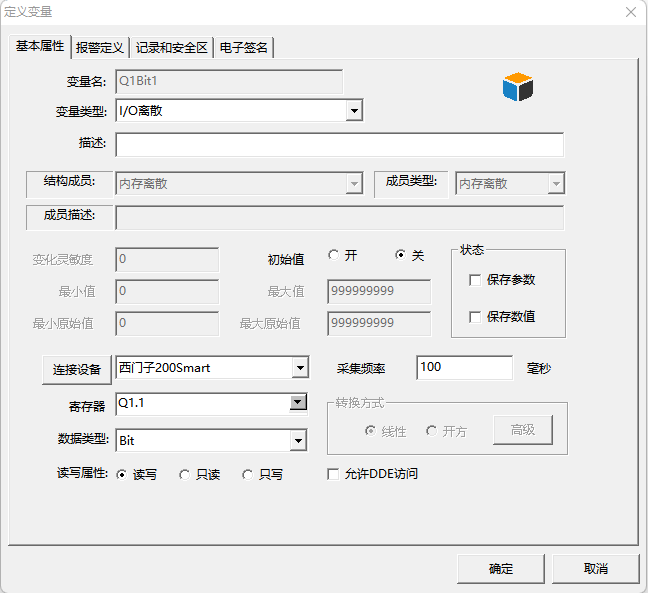Click the 确定 button
648x593 pixels.
coord(501,569)
